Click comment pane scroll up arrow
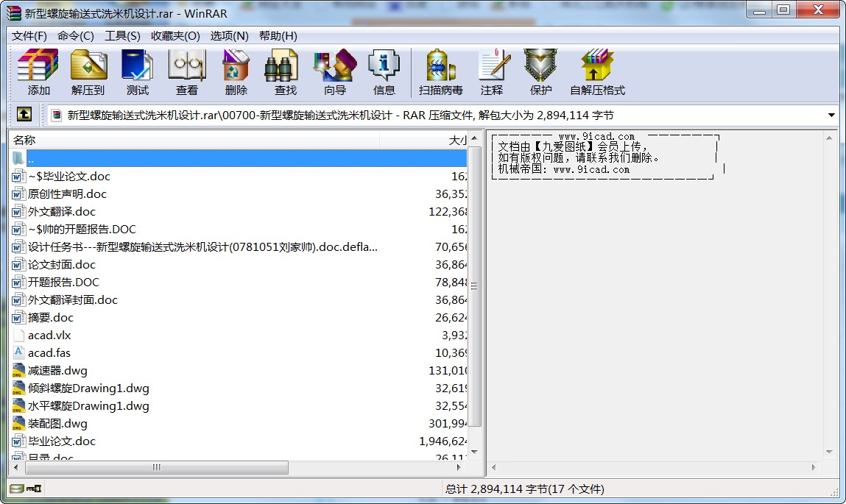Screen dimensions: 846x504 pos(829,138)
